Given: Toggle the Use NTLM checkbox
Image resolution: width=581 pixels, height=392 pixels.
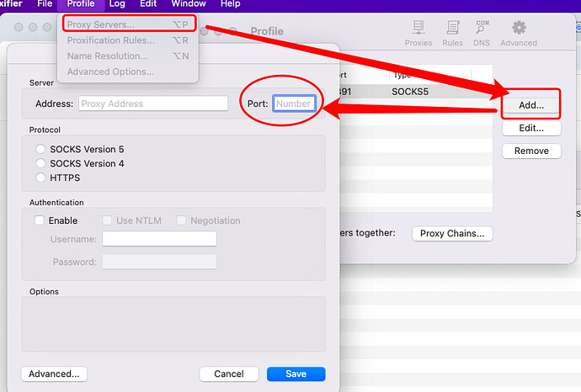Looking at the screenshot, I should 107,220.
